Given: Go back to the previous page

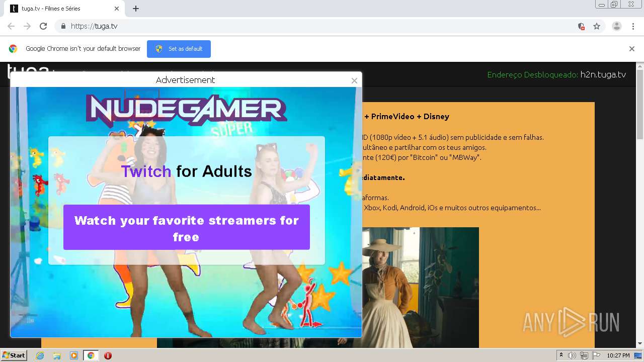Looking at the screenshot, I should tap(11, 26).
